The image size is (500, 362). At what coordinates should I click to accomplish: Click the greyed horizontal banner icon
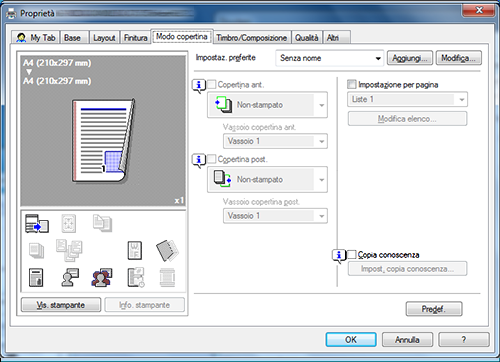(x=167, y=278)
